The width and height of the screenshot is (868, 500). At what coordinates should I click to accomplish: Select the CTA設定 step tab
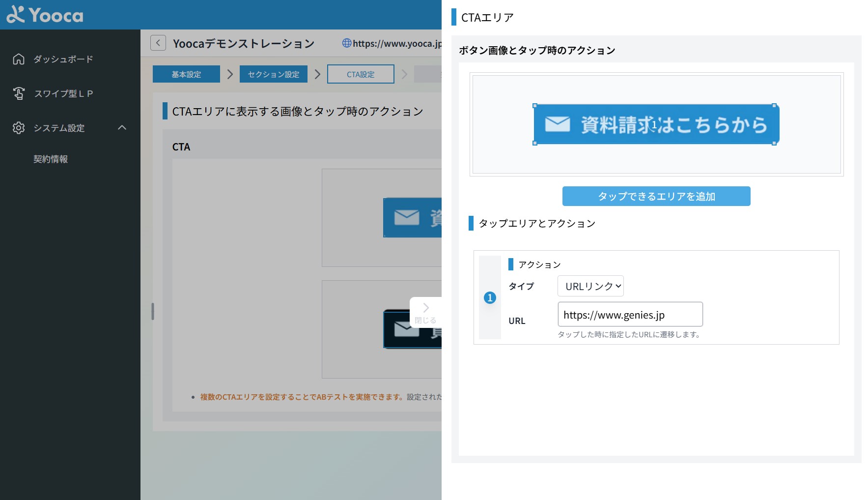point(361,74)
